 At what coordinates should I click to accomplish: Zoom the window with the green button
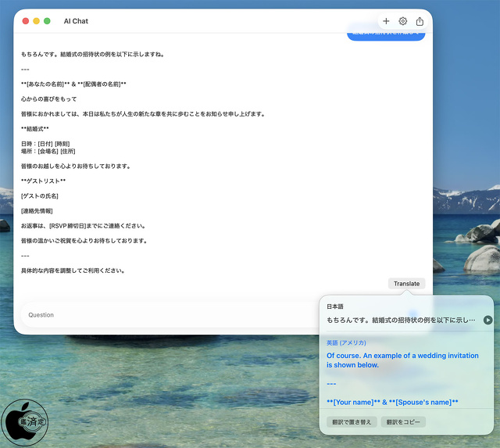point(47,21)
